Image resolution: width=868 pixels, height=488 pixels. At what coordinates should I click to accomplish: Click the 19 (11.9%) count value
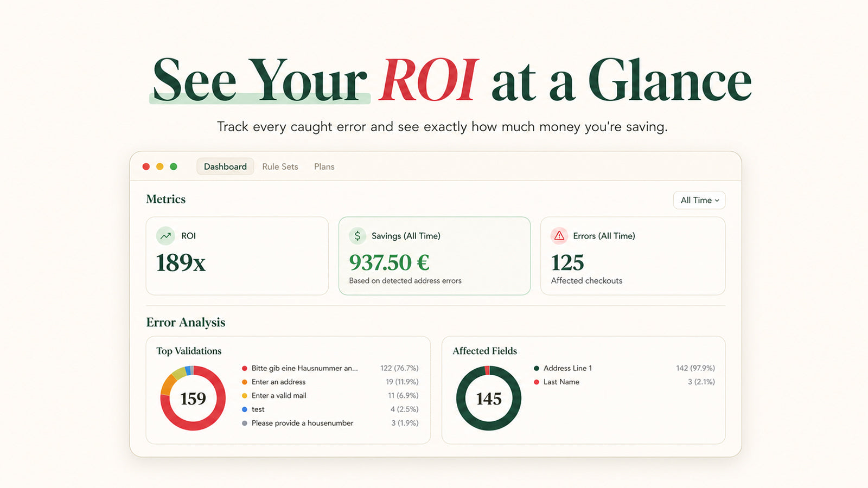(402, 382)
